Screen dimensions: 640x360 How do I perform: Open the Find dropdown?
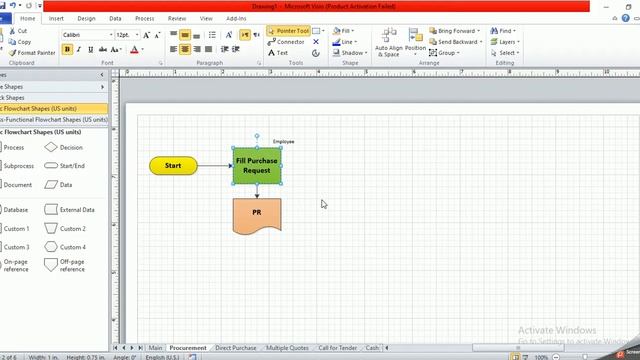(502, 31)
